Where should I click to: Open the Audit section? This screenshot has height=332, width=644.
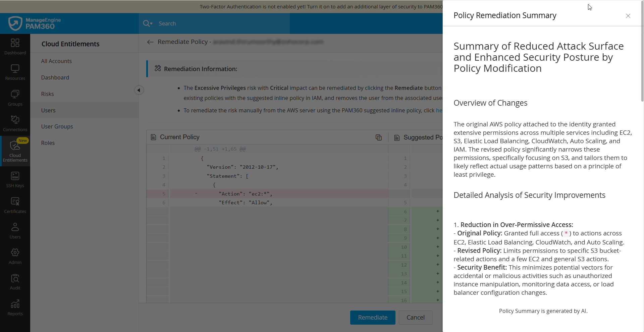coord(15,282)
